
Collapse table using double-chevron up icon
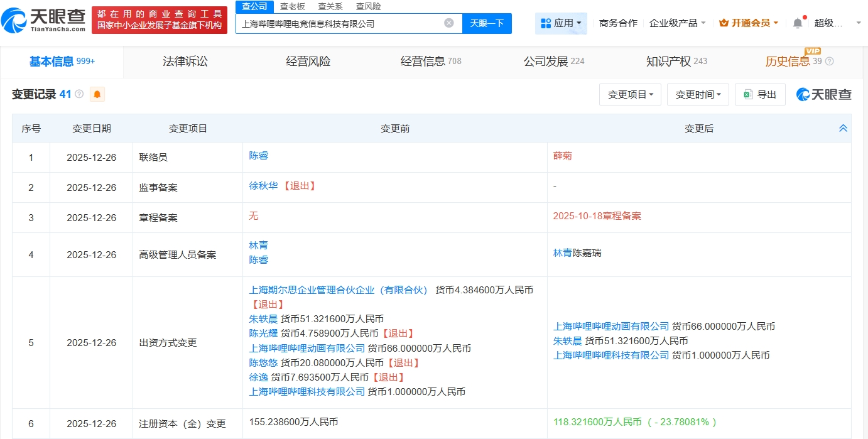click(843, 128)
